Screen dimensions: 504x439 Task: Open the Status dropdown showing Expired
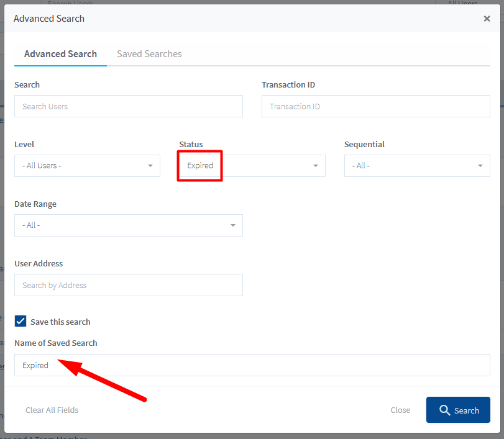(x=252, y=166)
